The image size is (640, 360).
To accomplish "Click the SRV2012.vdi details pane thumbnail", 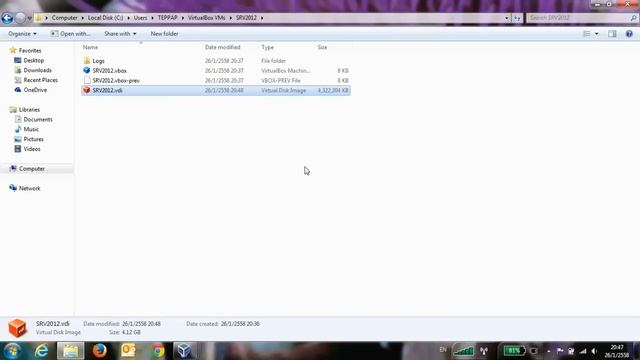I will [x=18, y=328].
